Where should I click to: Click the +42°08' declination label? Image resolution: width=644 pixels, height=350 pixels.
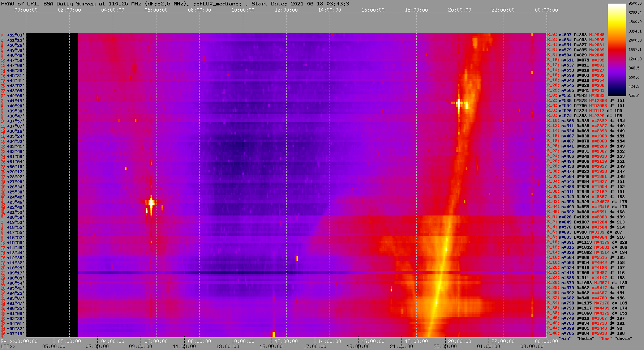click(16, 96)
